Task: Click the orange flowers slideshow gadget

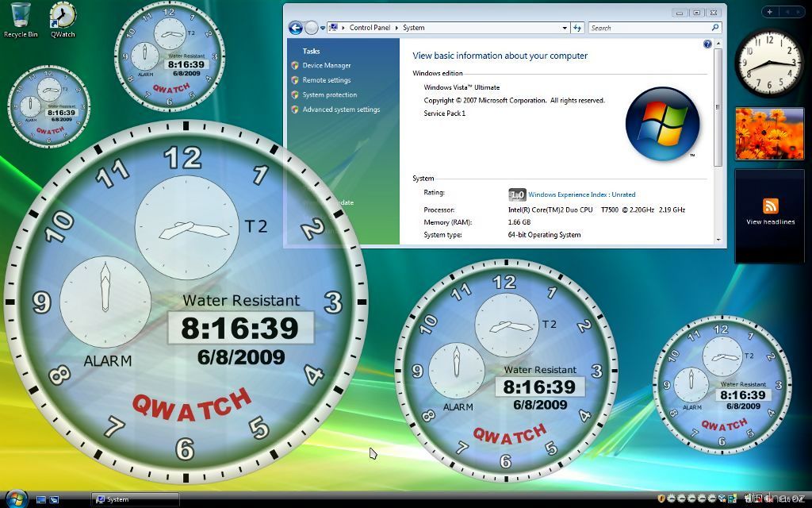Action: (x=769, y=133)
